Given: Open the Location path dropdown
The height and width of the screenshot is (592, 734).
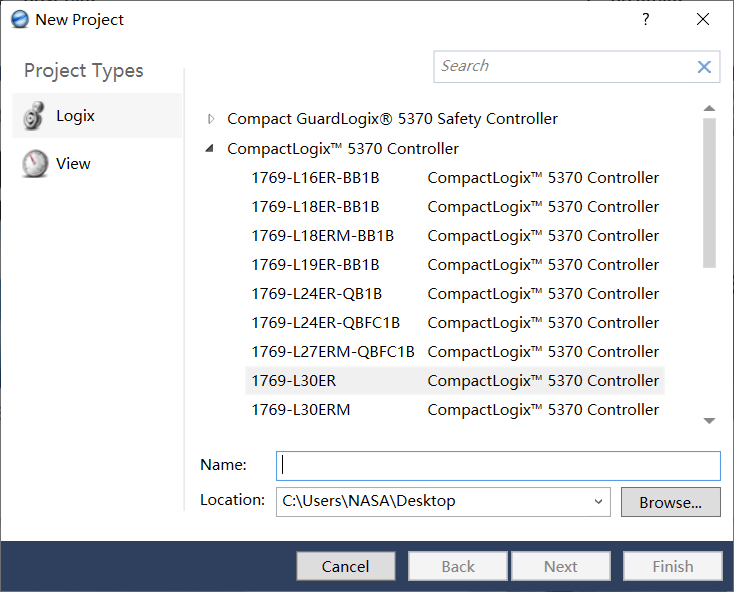Looking at the screenshot, I should pyautogui.click(x=598, y=502).
